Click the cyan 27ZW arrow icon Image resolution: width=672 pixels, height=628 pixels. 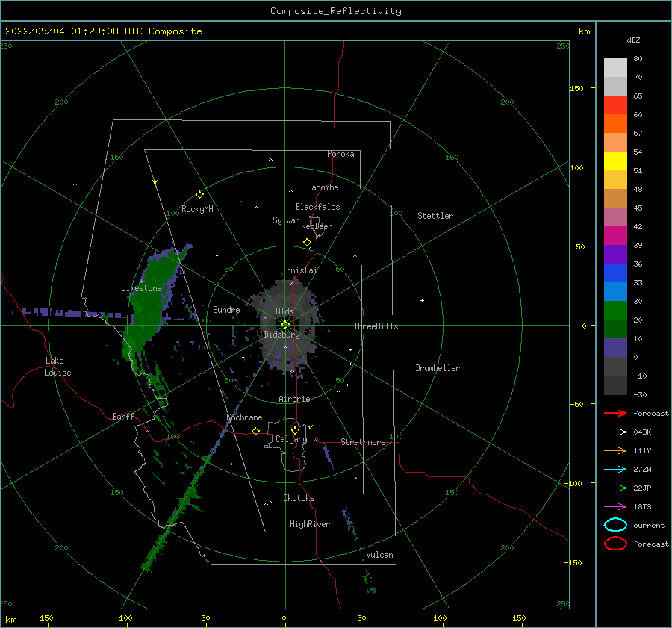click(x=615, y=470)
